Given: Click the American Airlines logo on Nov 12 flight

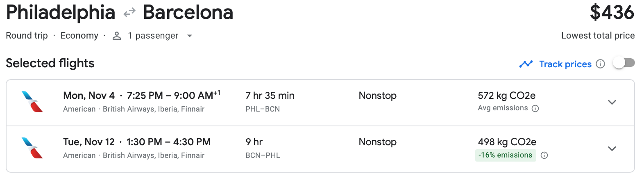Looking at the screenshot, I should [x=32, y=148].
